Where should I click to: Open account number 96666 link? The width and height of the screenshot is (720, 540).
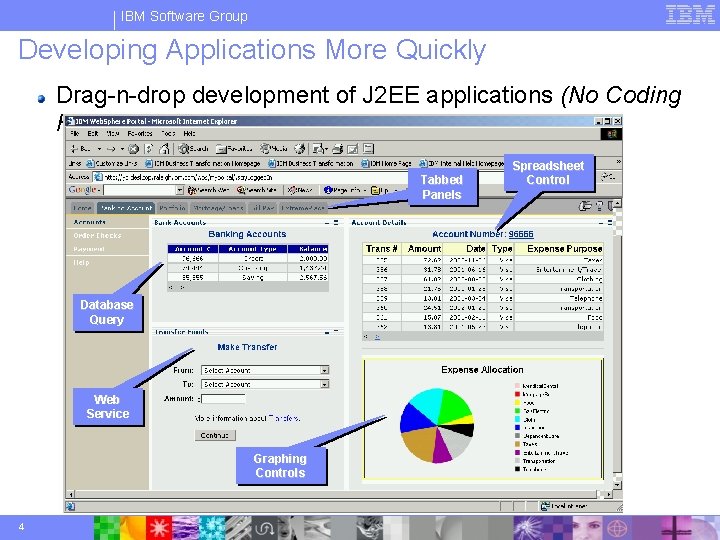coord(521,234)
